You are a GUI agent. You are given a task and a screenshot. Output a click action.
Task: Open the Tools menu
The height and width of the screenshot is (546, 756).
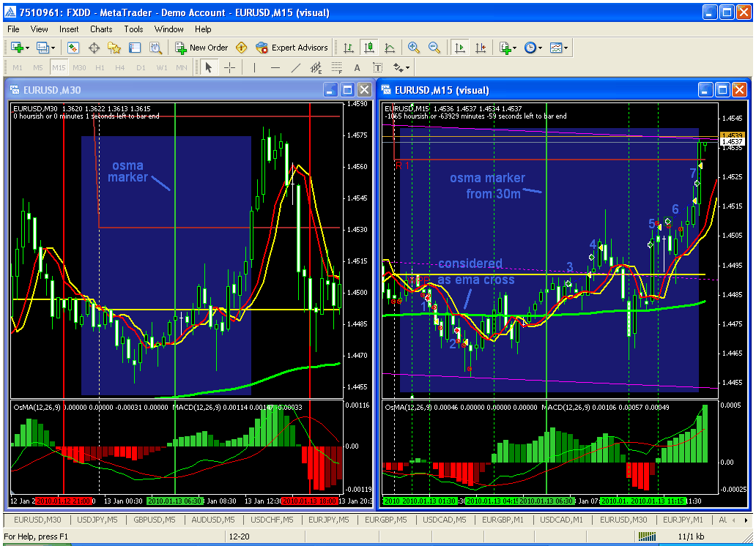pos(133,29)
